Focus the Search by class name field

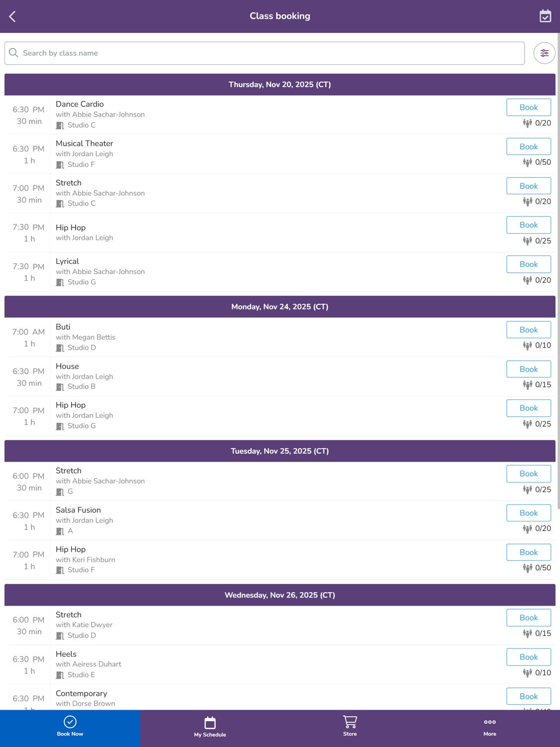(265, 53)
